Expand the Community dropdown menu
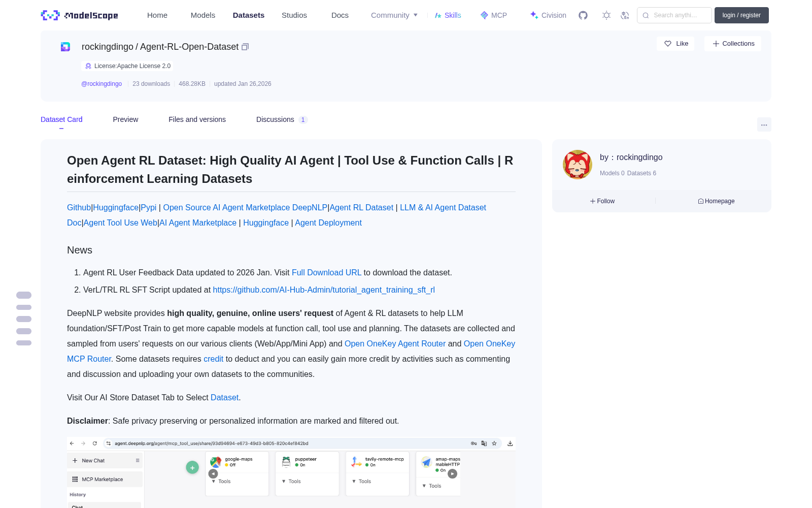The image size is (812, 508). point(394,15)
